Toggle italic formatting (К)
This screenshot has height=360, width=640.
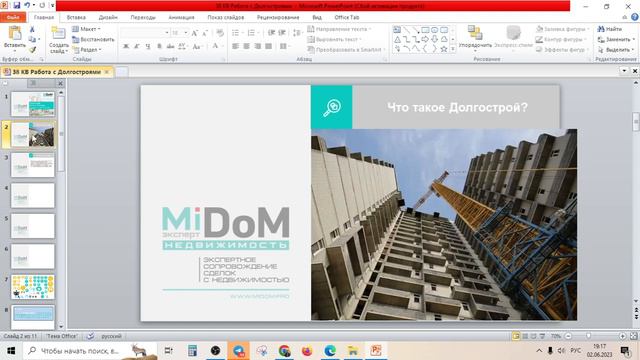pyautogui.click(x=137, y=46)
